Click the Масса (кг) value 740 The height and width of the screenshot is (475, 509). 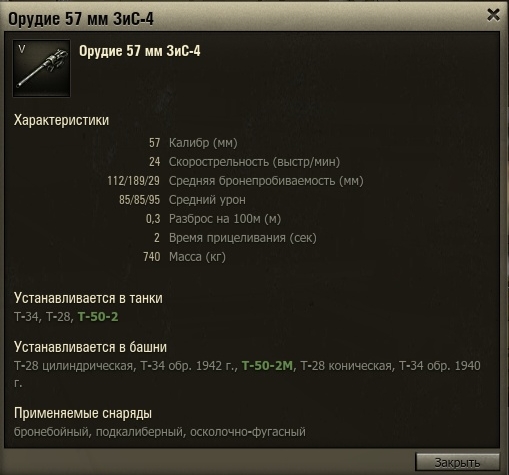coord(152,257)
